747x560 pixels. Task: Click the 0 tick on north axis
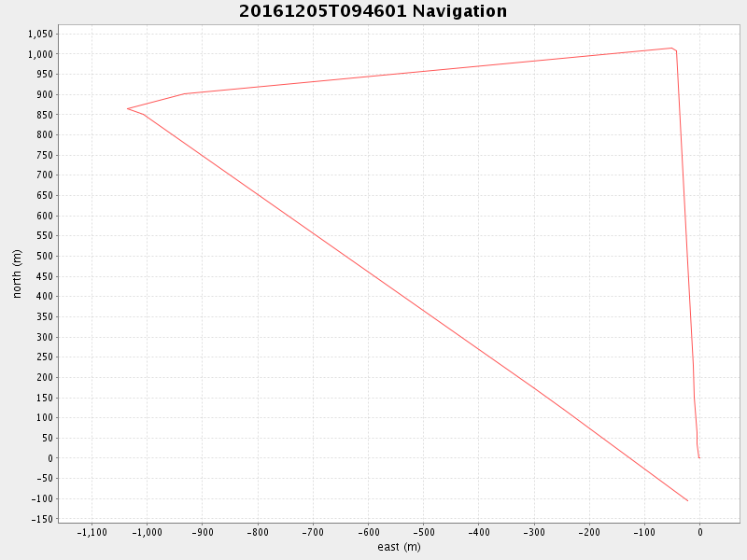pyautogui.click(x=49, y=458)
